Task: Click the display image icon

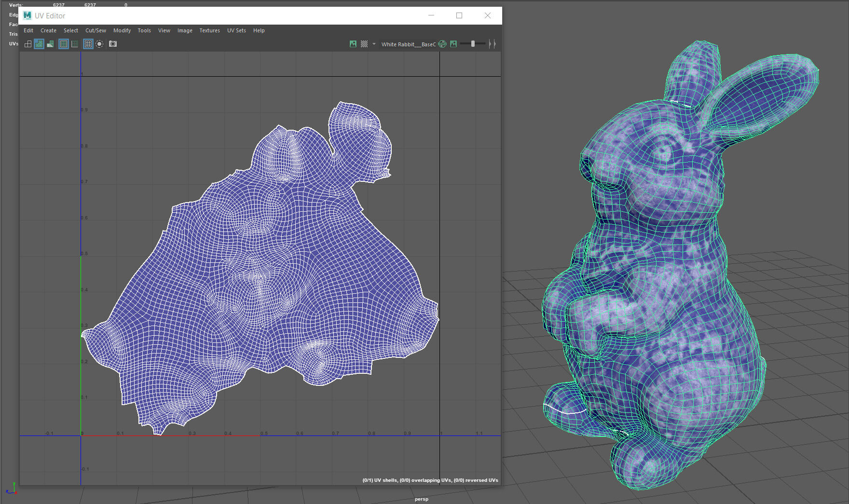Action: tap(353, 44)
